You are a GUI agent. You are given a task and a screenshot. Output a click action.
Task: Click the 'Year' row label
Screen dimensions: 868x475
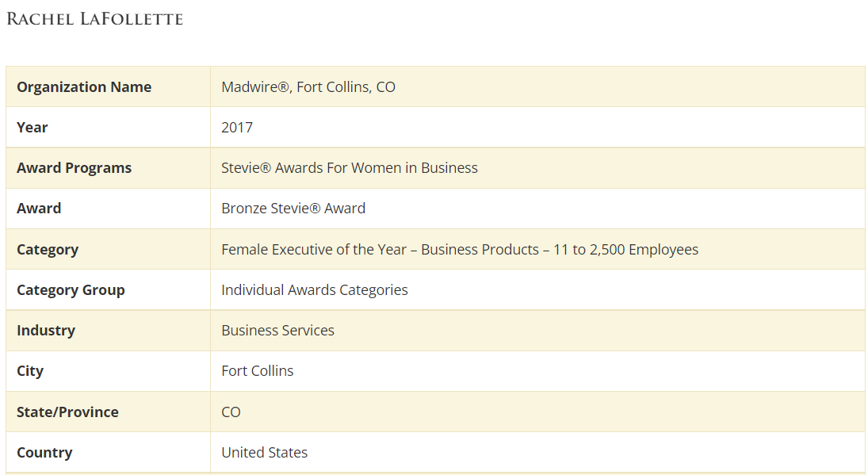[33, 128]
